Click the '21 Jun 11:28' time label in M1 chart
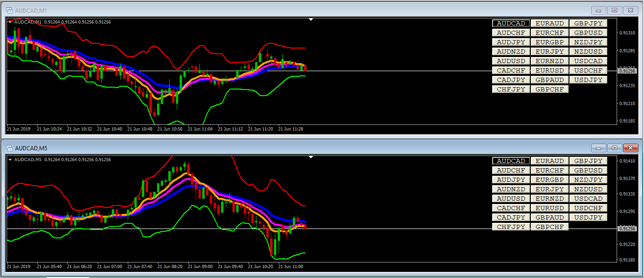The image size is (644, 278). (x=290, y=128)
